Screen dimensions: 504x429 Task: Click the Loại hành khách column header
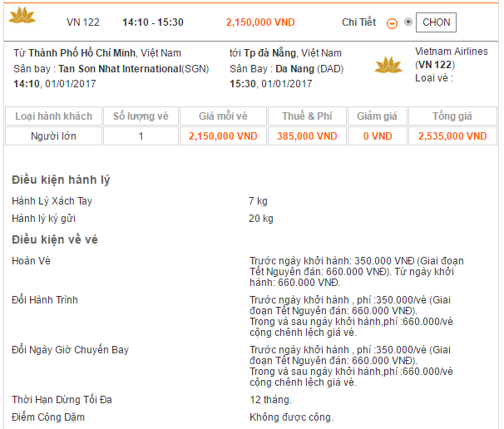(54, 116)
